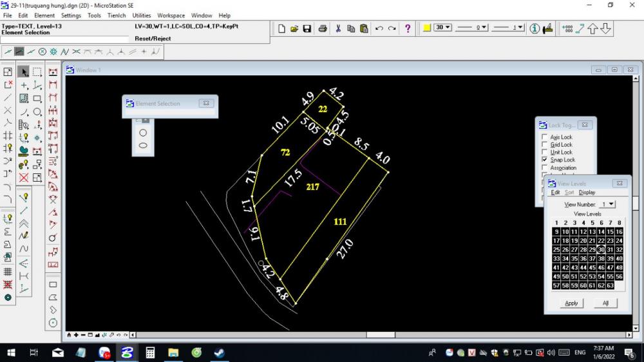Click the vertical scrollbar down arrow of Window 1
Viewport: 644px width, 362px height.
coord(636,328)
